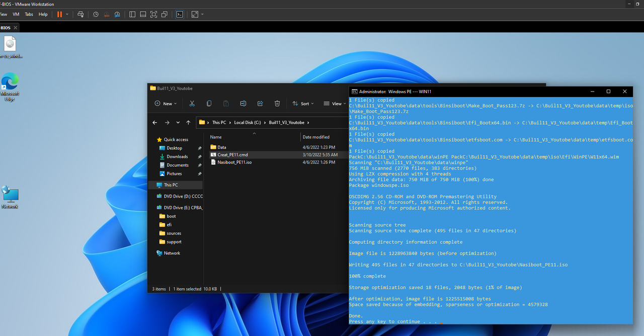644x336 pixels.
Task: Click Local Disk (C:) in address breadcrumb
Action: [x=248, y=122]
